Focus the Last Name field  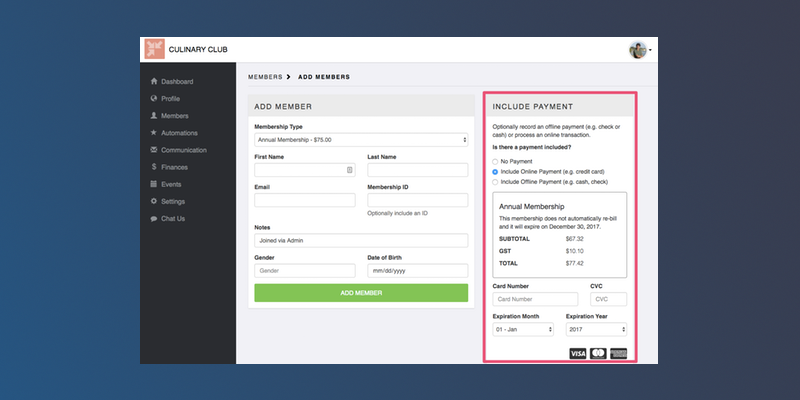pos(417,170)
